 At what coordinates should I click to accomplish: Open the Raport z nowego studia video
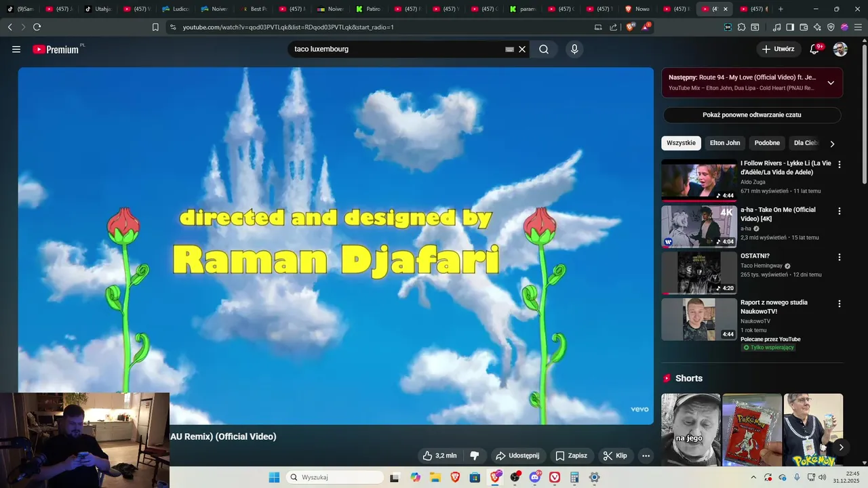[699, 319]
